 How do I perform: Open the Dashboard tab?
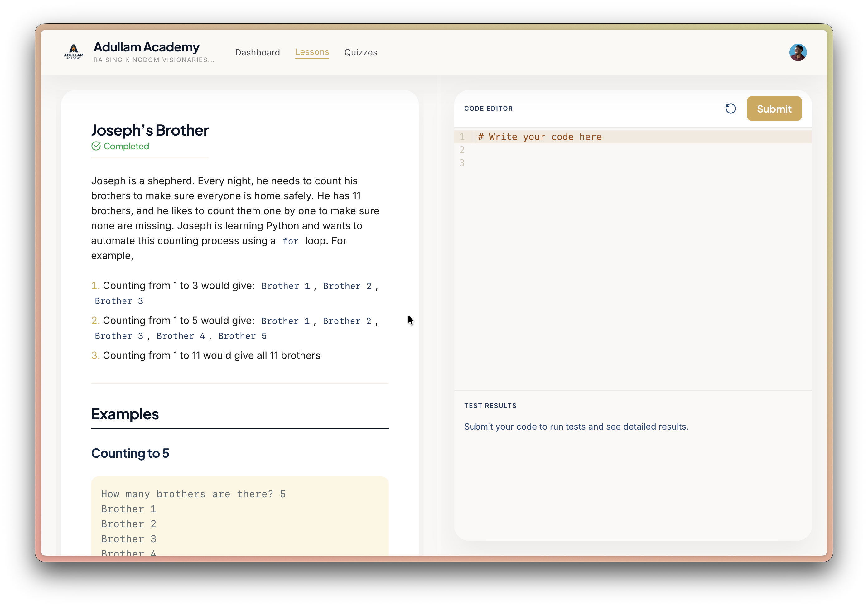pyautogui.click(x=258, y=52)
